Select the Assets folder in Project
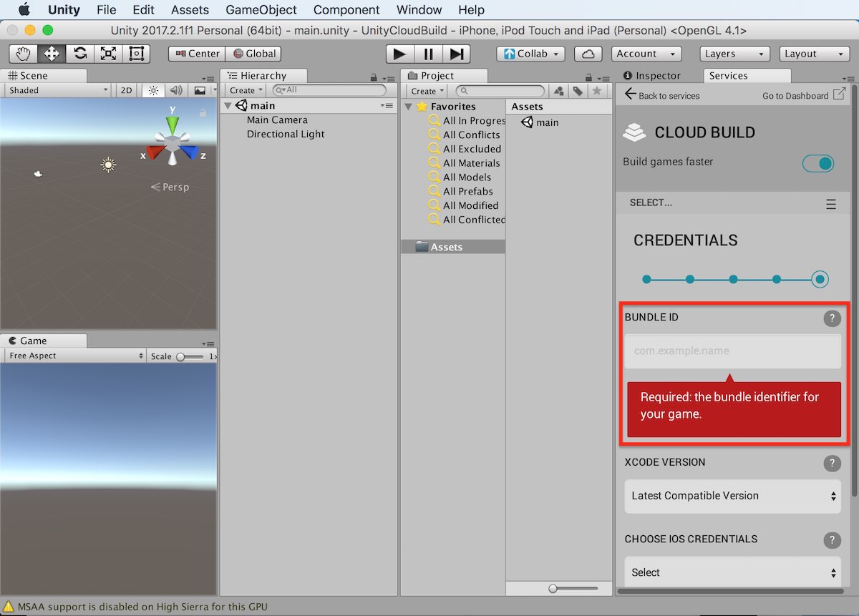Screen dimensions: 859x616 pyautogui.click(x=453, y=248)
